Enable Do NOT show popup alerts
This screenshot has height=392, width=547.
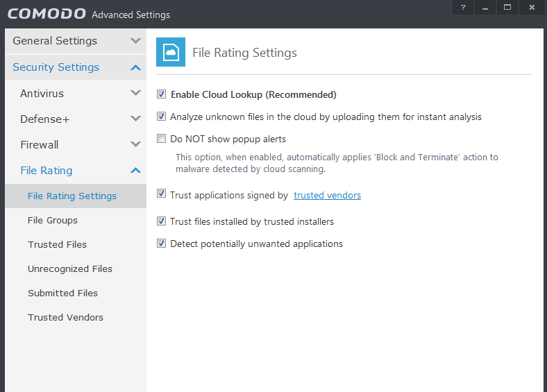click(x=162, y=139)
